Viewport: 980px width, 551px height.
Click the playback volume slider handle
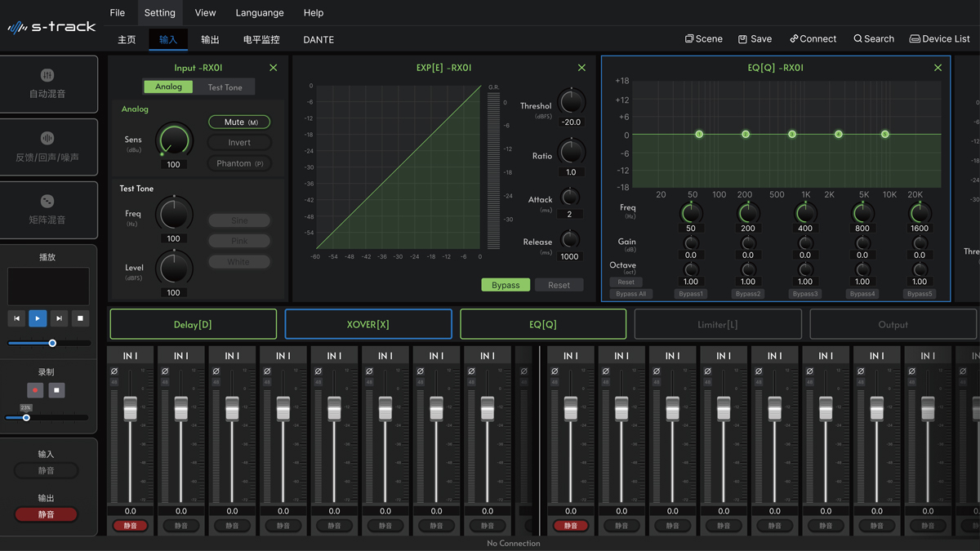pyautogui.click(x=52, y=343)
